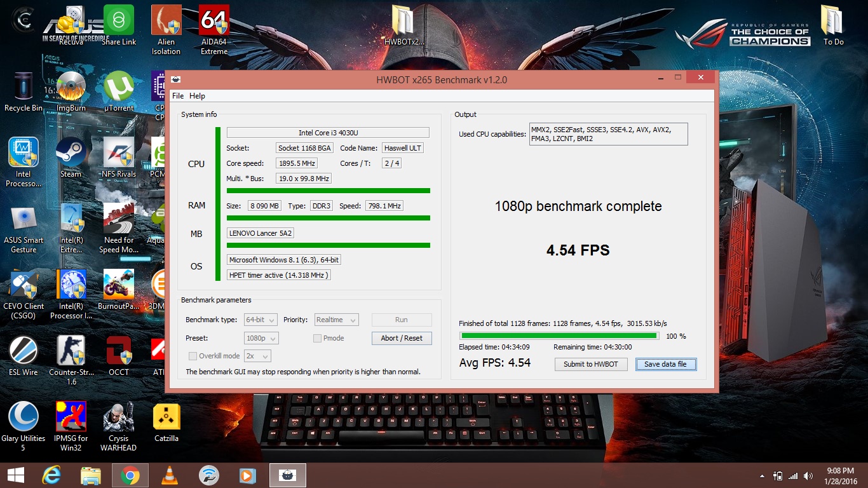The height and width of the screenshot is (488, 868).
Task: Toggle the Overkill mode checkbox
Action: [193, 356]
